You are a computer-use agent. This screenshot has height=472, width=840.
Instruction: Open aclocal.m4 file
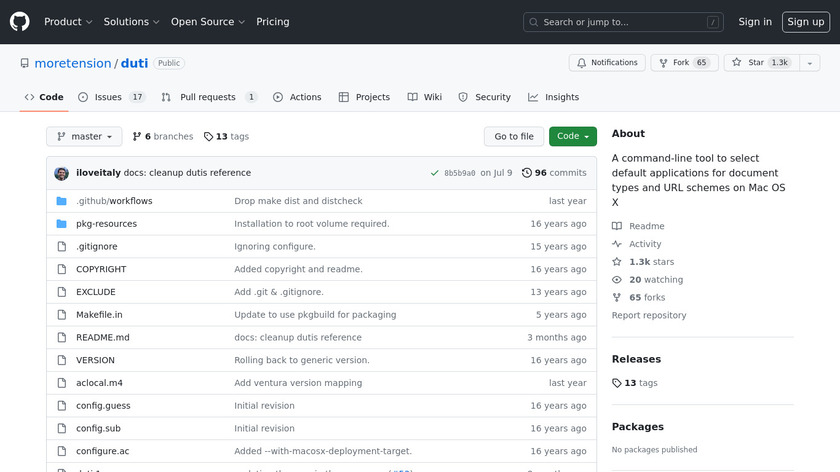pyautogui.click(x=99, y=383)
